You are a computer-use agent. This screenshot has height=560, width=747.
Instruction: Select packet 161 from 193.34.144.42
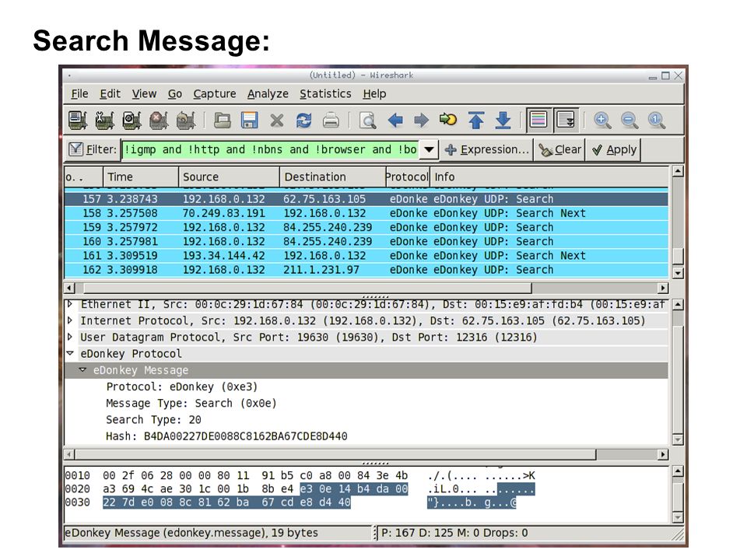(x=366, y=256)
